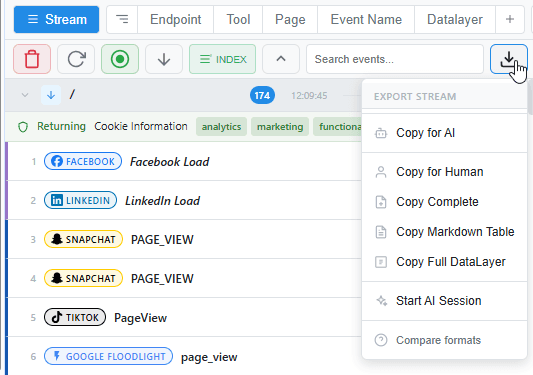Click the blue down arrow beside slash
The image size is (533, 375).
51,95
